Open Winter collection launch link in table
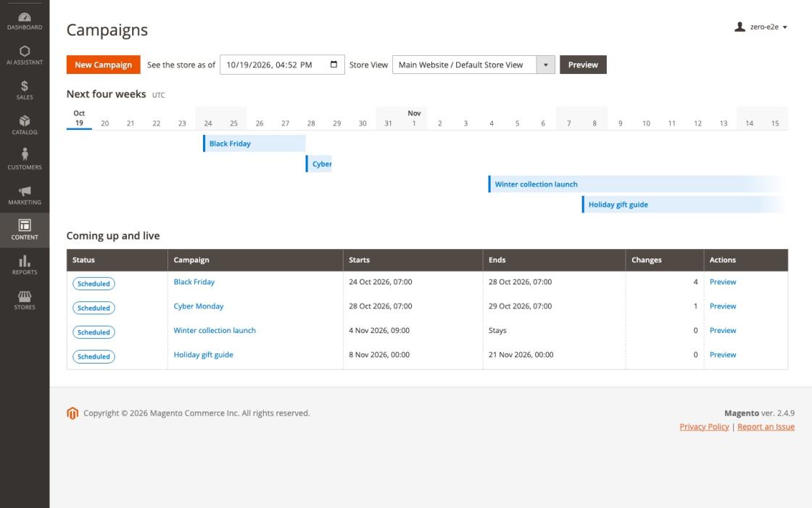 [x=215, y=331]
